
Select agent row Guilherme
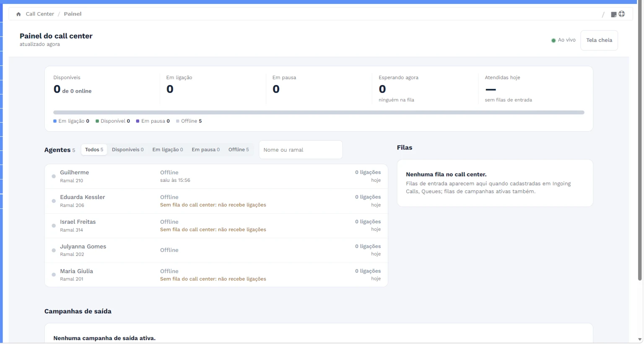216,176
